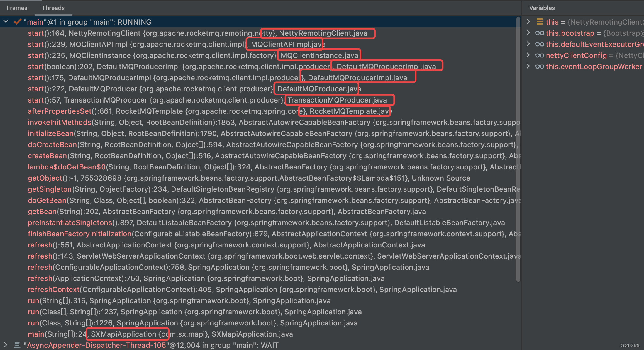Click the field icon next to 'this' variable
The image size is (644, 350).
[x=540, y=22]
